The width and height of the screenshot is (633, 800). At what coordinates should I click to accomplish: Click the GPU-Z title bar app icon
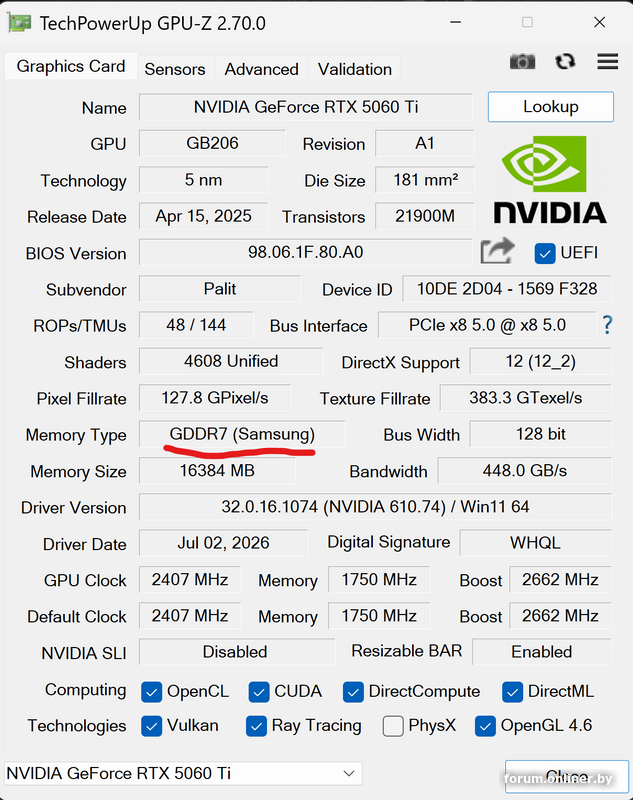point(19,23)
